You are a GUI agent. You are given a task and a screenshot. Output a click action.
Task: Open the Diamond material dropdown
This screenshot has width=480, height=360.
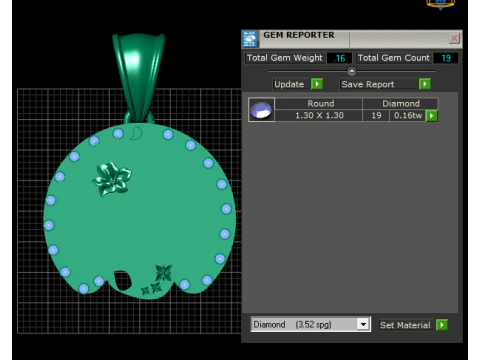click(363, 324)
